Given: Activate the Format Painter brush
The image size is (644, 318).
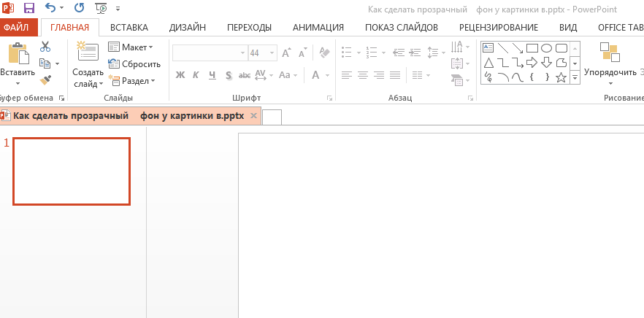Looking at the screenshot, I should pos(45,80).
